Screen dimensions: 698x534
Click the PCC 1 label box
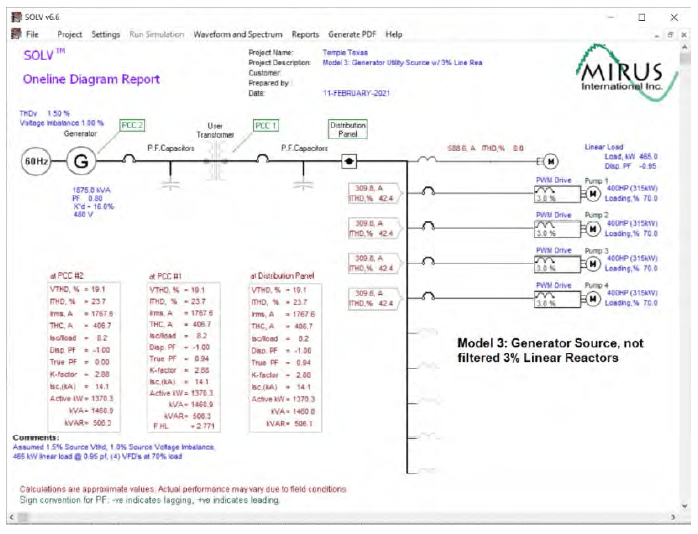[266, 125]
